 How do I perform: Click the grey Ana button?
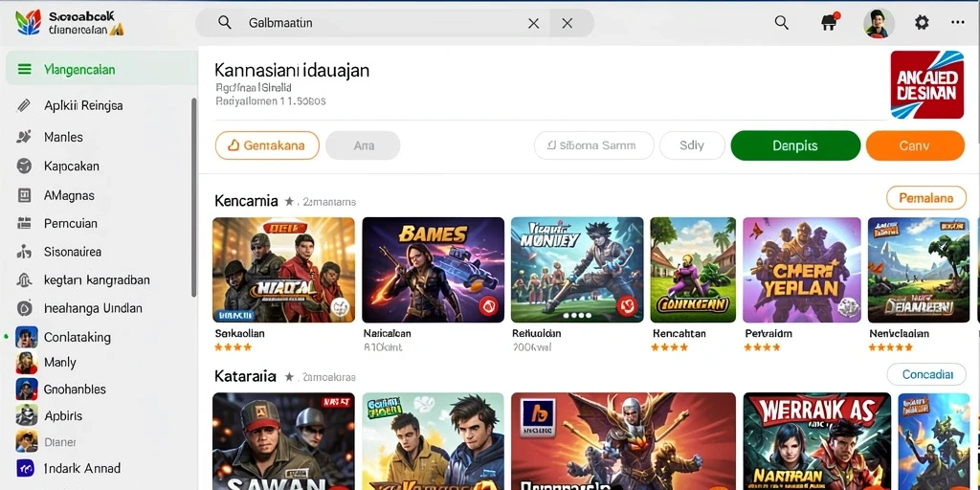pyautogui.click(x=363, y=145)
